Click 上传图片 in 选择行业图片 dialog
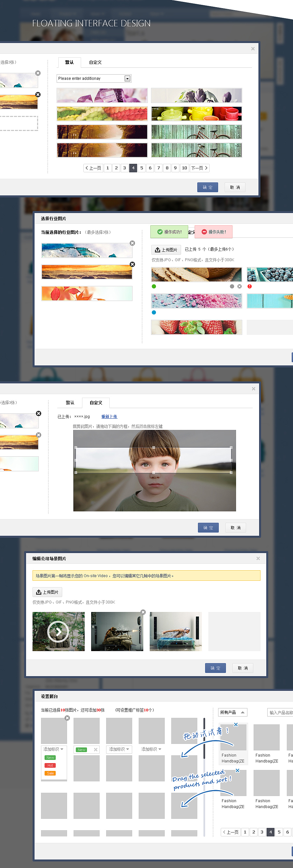The image size is (293, 868). coord(166,250)
